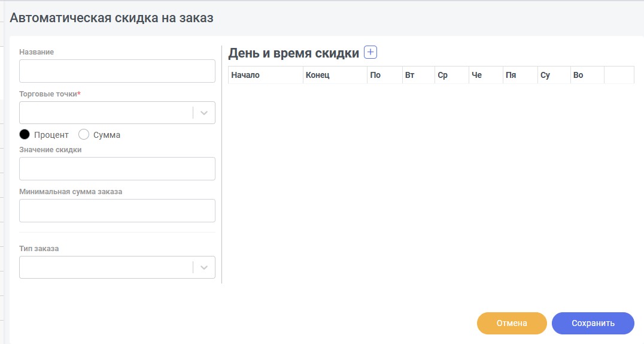This screenshot has height=344, width=644.
Task: Select the Сумма radio button
Action: [x=84, y=134]
